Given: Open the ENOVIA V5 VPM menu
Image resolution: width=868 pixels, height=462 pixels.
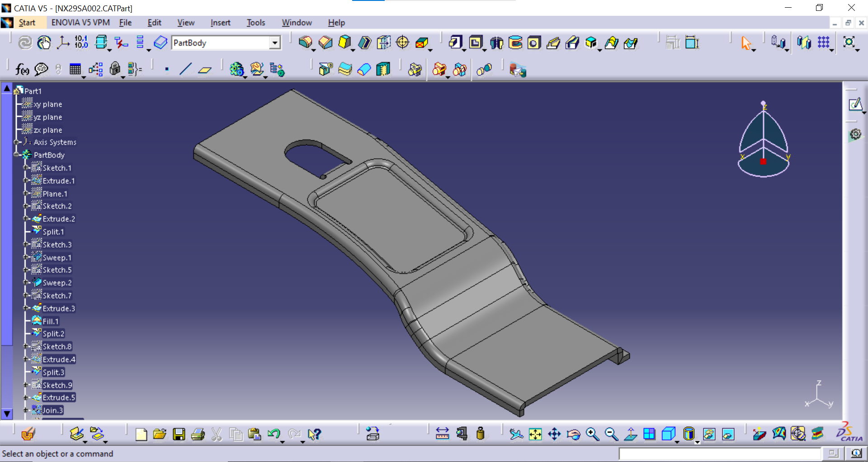Looking at the screenshot, I should [80, 23].
